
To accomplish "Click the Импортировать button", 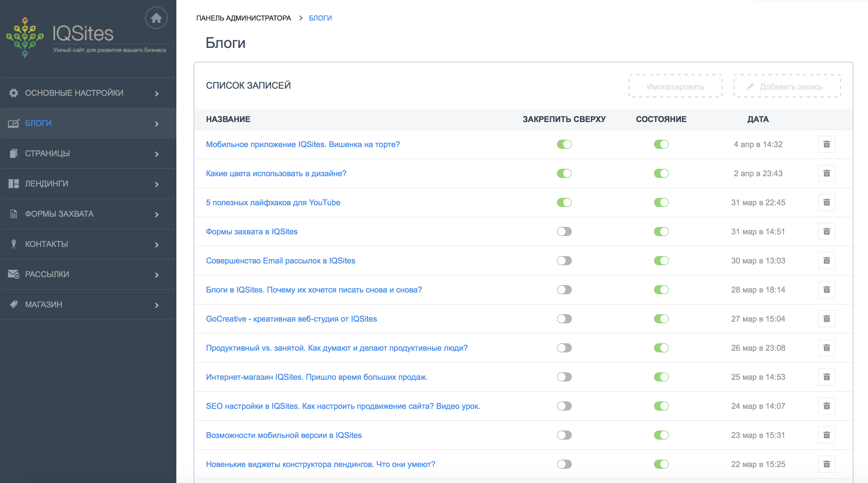I will click(x=675, y=87).
